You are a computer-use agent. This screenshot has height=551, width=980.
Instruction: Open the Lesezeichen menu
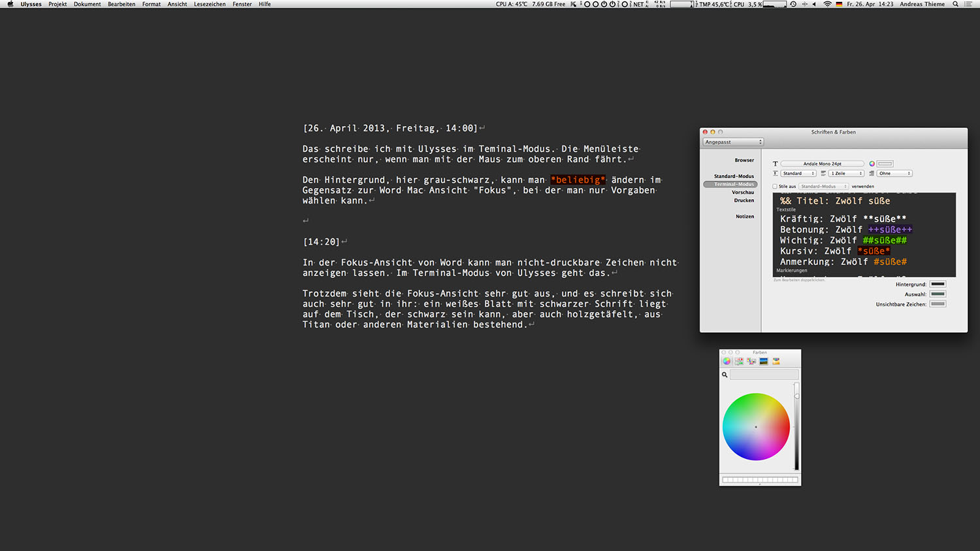[x=210, y=4]
